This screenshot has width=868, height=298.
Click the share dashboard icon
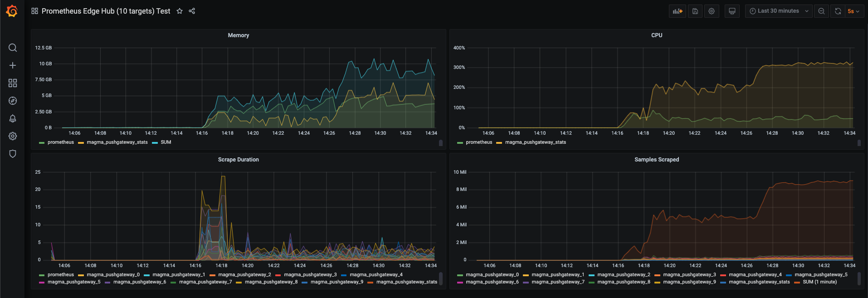tap(192, 11)
